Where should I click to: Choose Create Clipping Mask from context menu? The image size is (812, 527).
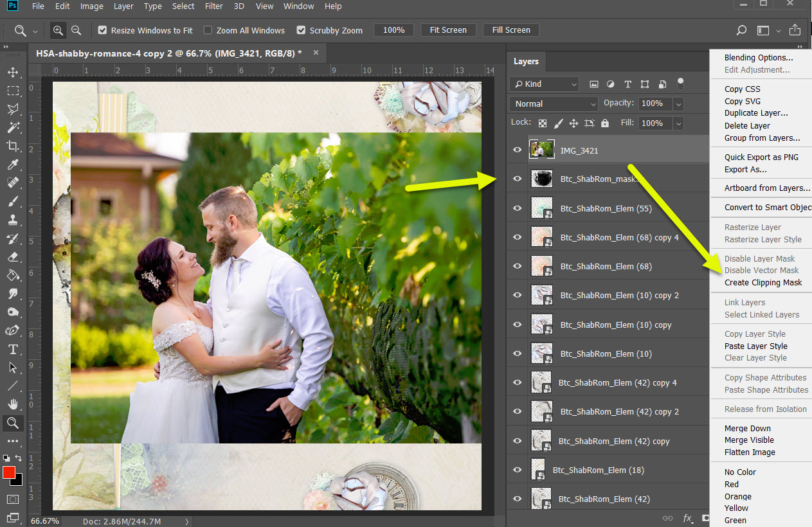click(763, 282)
